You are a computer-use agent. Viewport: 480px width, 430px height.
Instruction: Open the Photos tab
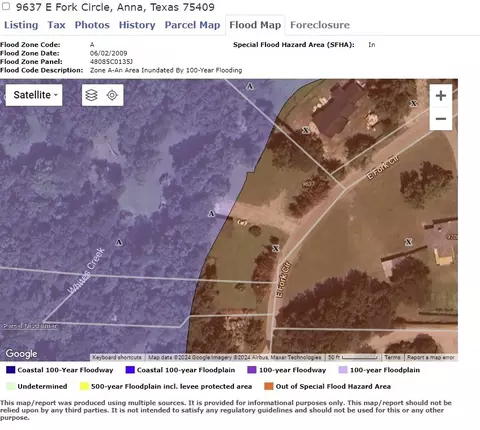pos(92,25)
